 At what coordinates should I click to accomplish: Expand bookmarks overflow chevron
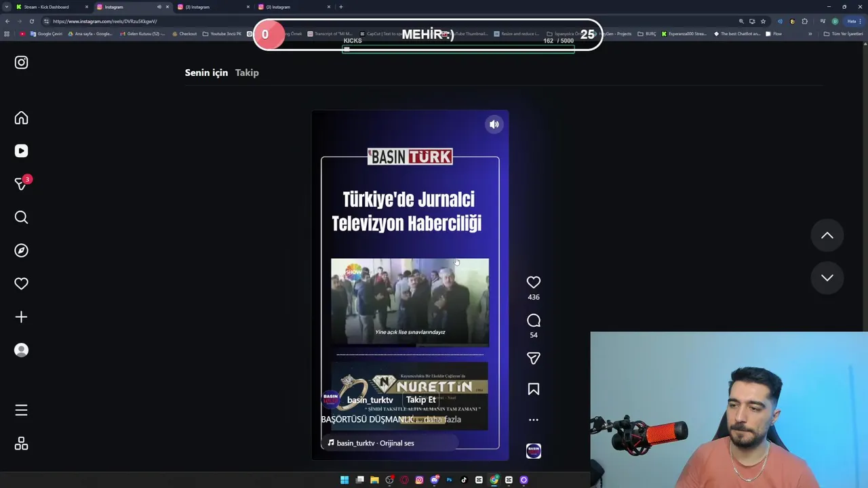(810, 34)
